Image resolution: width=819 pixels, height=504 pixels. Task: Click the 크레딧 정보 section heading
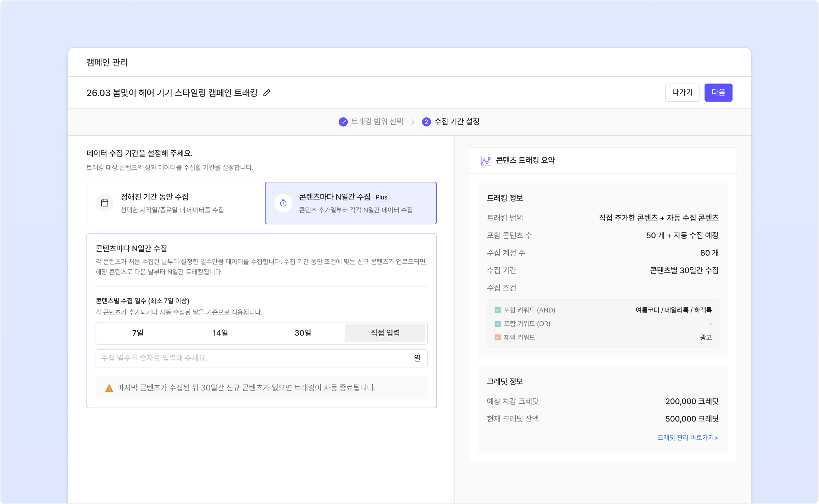coord(505,382)
